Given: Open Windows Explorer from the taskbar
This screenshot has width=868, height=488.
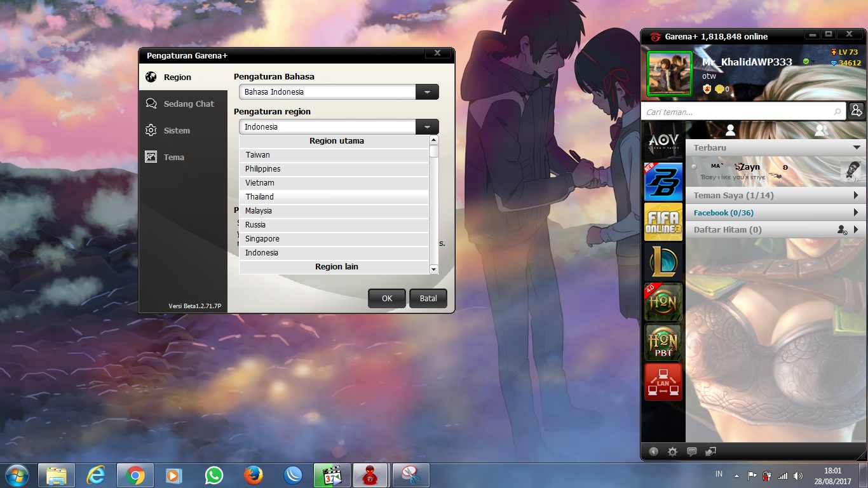Looking at the screenshot, I should [x=57, y=475].
